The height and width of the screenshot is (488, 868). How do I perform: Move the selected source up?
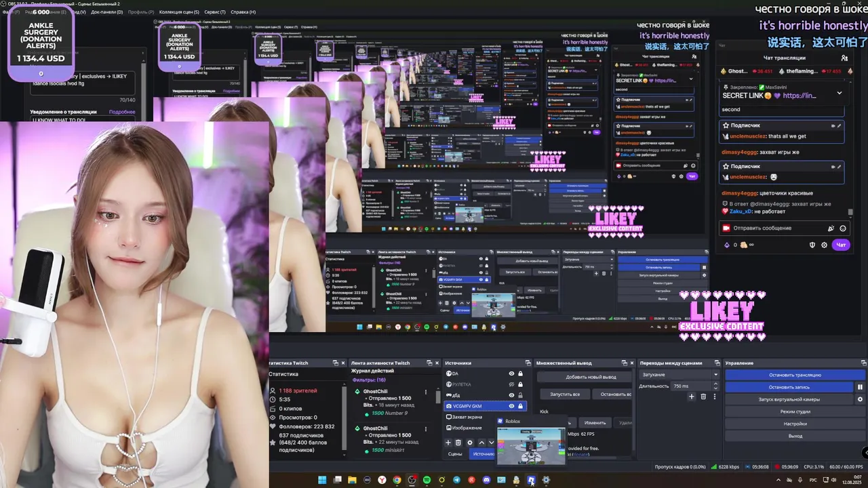coord(481,443)
